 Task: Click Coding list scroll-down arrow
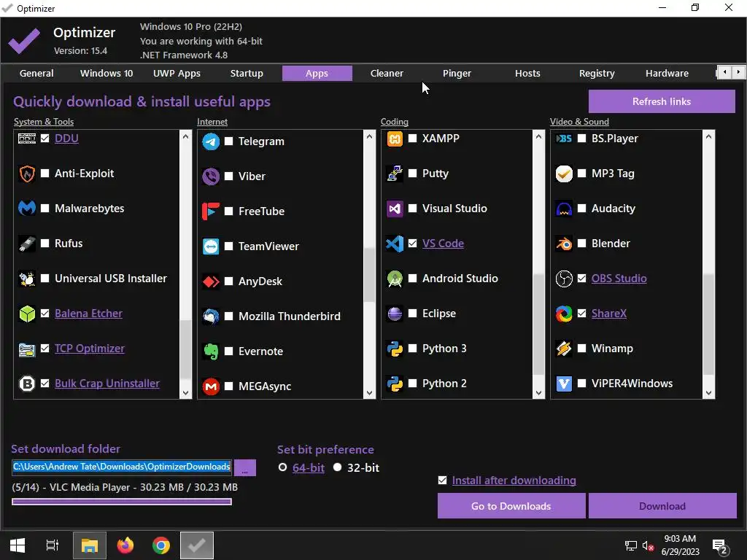538,393
